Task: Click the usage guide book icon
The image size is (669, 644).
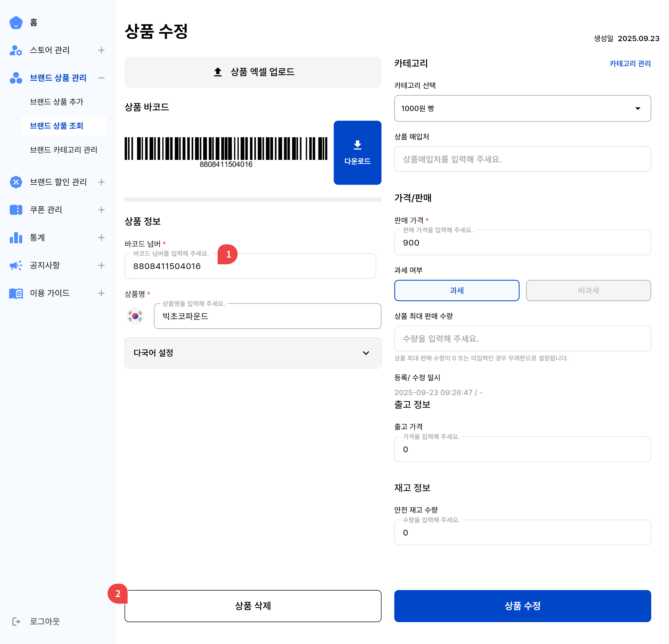Action: 16,293
